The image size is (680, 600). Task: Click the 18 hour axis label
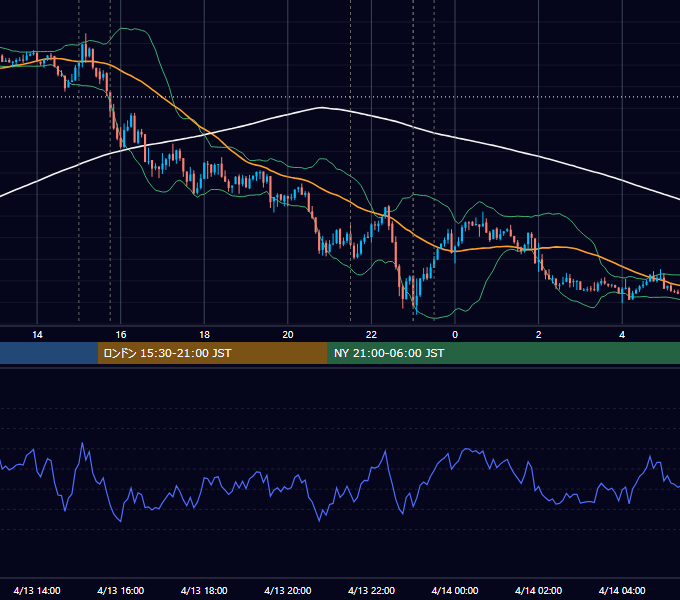pos(204,335)
